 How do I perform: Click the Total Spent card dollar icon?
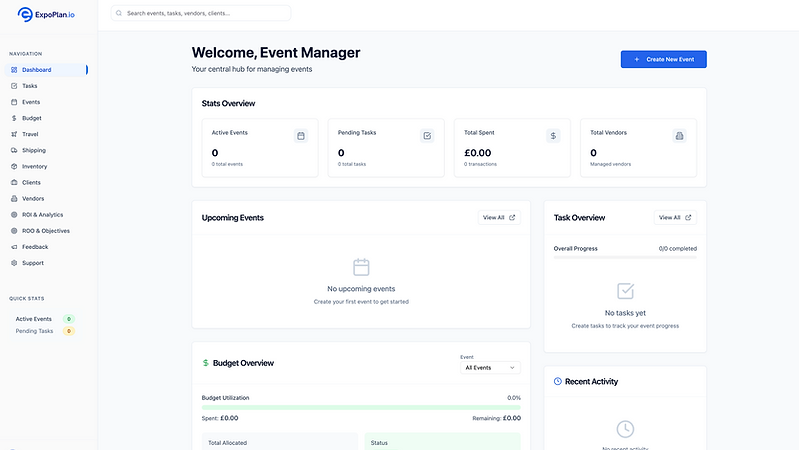pyautogui.click(x=553, y=136)
